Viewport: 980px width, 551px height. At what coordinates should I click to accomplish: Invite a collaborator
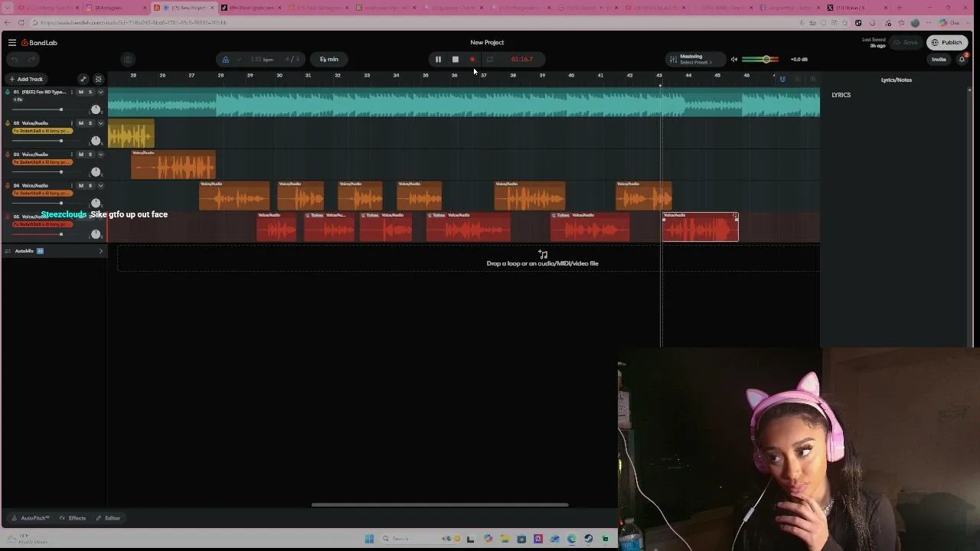click(939, 59)
